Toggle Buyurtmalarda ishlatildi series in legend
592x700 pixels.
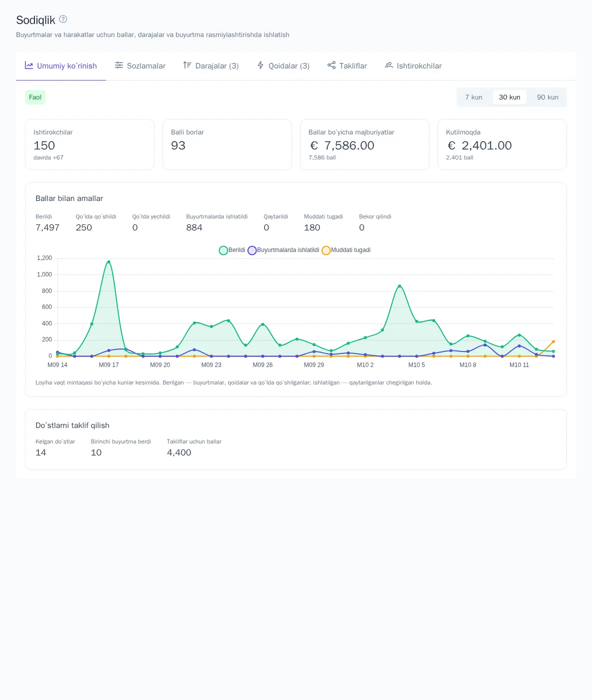283,250
